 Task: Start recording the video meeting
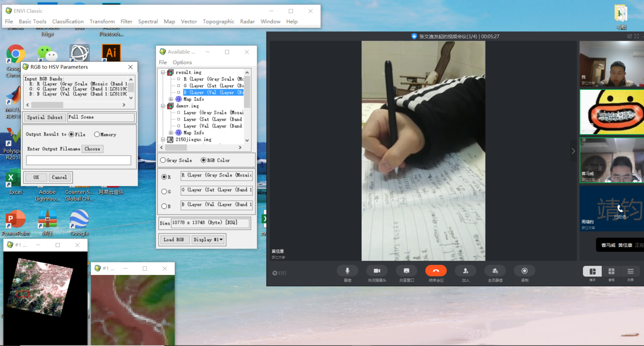pos(524,271)
